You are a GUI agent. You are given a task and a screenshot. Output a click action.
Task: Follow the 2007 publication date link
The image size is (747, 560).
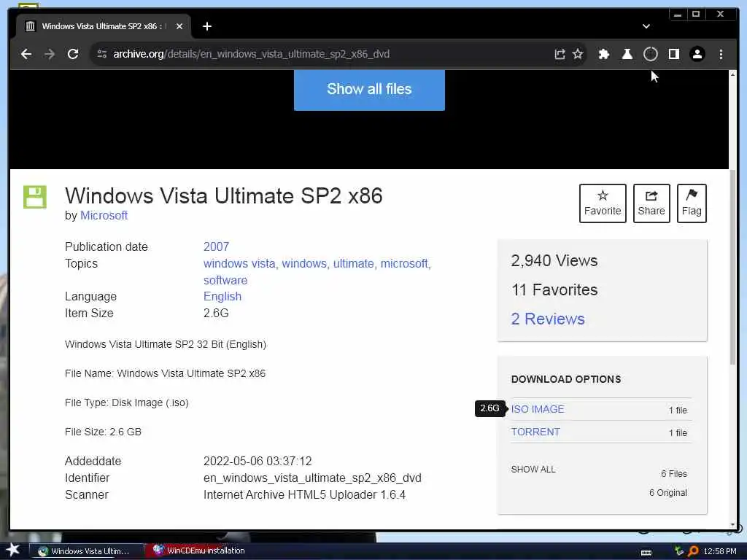point(216,246)
